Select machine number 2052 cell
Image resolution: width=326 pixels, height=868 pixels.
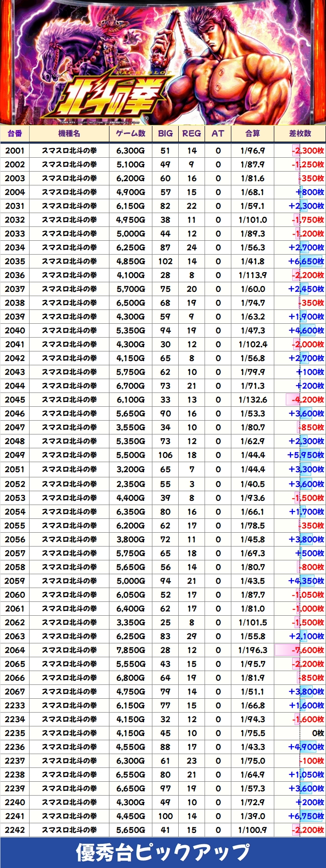click(15, 484)
